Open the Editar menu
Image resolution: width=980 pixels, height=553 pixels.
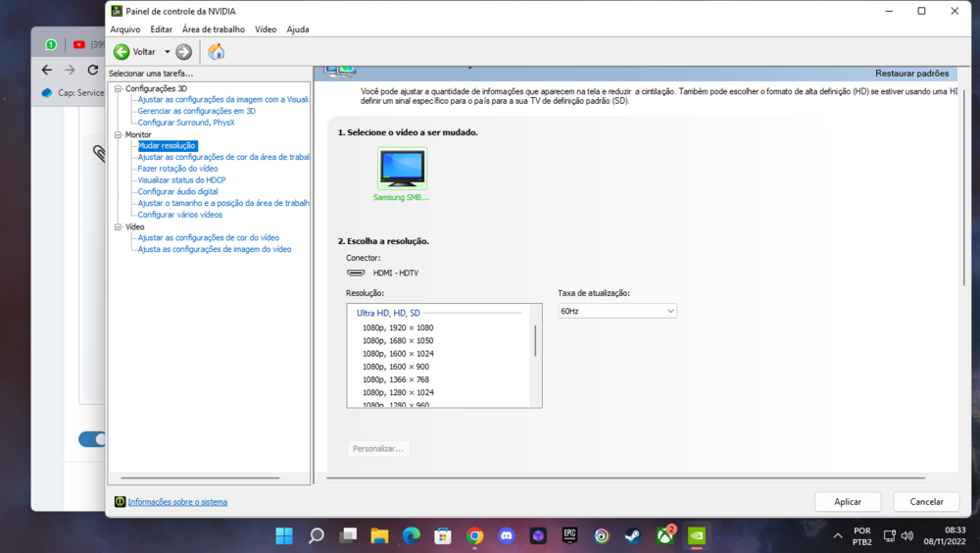(x=161, y=29)
